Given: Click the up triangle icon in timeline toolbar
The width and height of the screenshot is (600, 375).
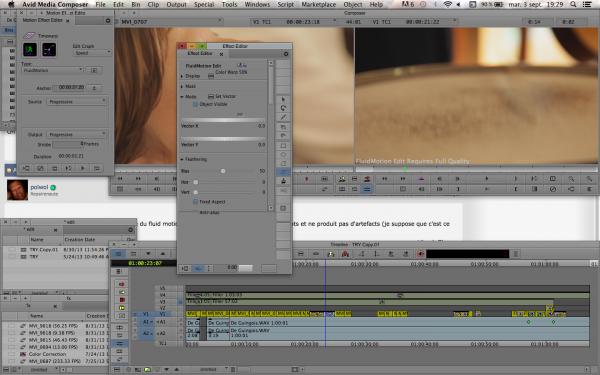Looking at the screenshot, I should [163, 254].
